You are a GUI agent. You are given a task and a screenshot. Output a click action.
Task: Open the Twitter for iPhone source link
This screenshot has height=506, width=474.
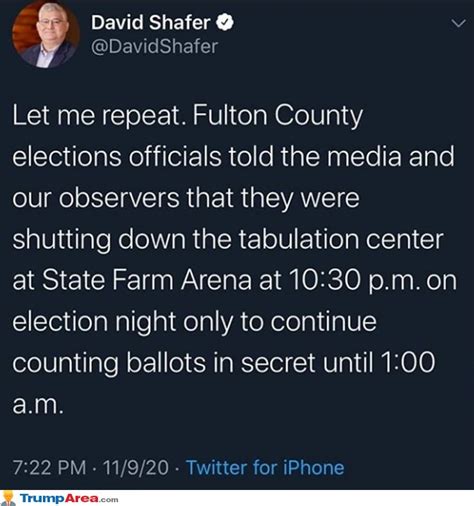(265, 467)
